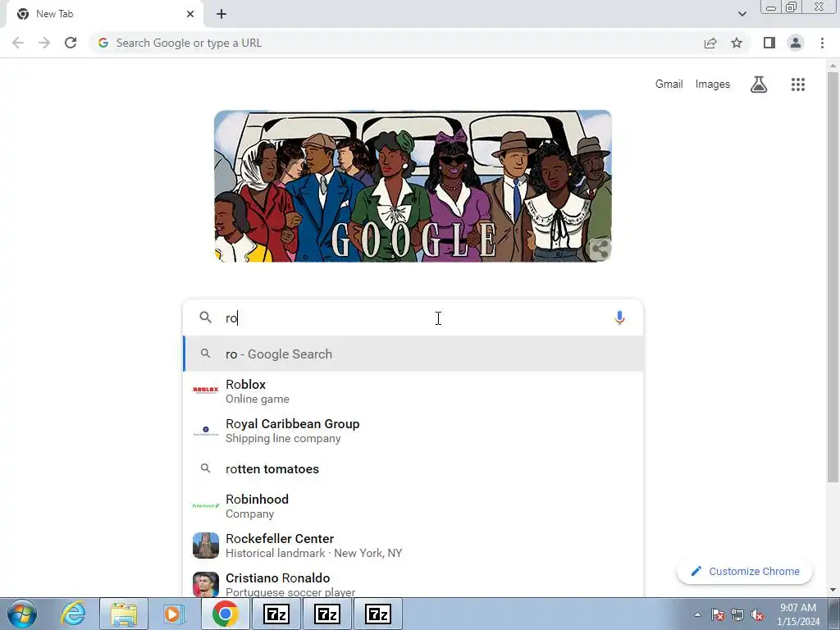Screen dimensions: 840x630
Task: Show hidden tray icons arrow
Action: pos(697,614)
